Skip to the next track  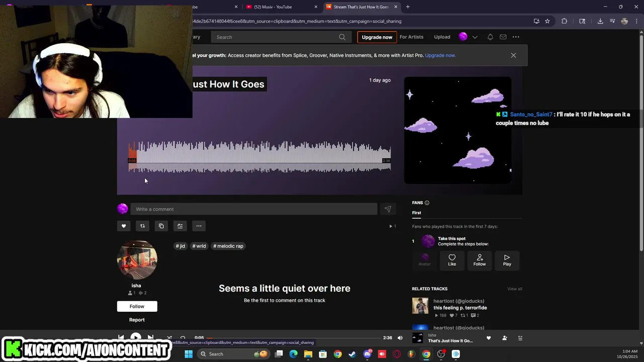coord(150,337)
